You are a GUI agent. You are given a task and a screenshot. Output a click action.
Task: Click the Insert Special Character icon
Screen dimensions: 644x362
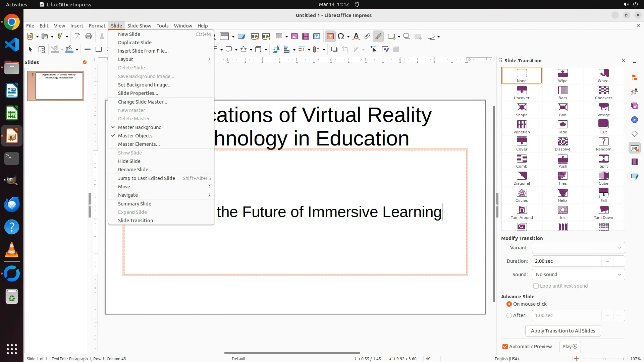(x=341, y=37)
